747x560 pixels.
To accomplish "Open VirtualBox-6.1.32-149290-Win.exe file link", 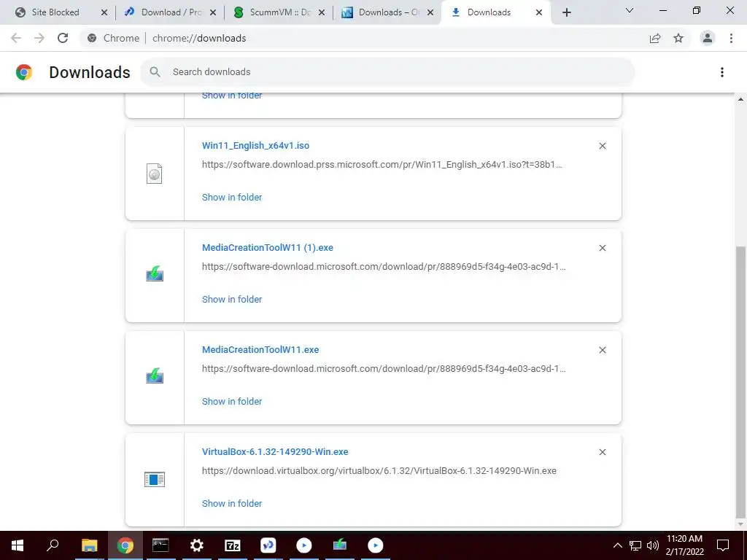I will tap(275, 451).
